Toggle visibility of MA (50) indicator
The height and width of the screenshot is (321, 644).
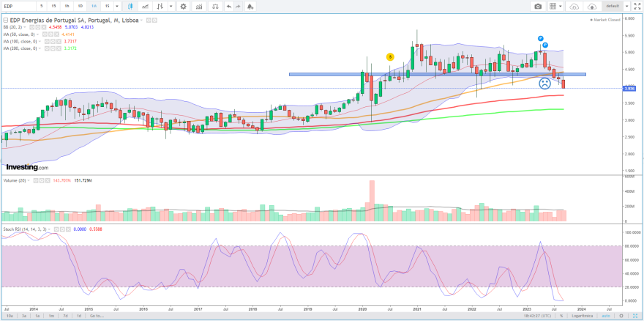click(x=45, y=34)
